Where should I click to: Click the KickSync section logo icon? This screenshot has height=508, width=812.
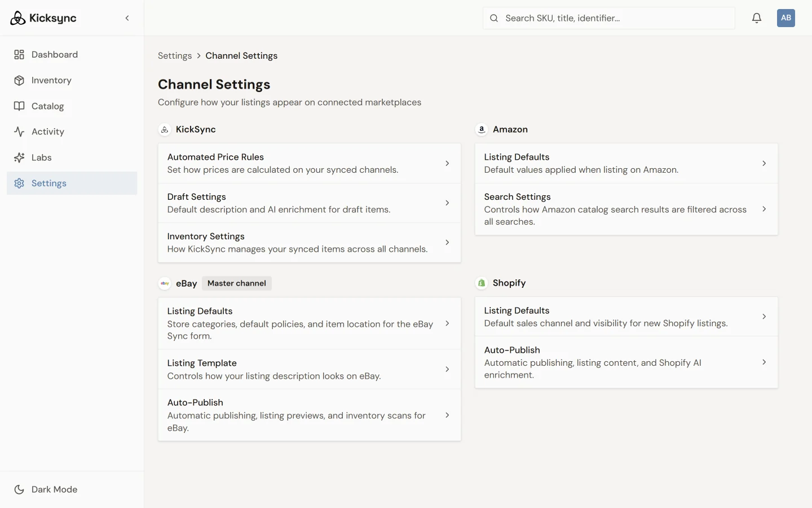point(165,130)
